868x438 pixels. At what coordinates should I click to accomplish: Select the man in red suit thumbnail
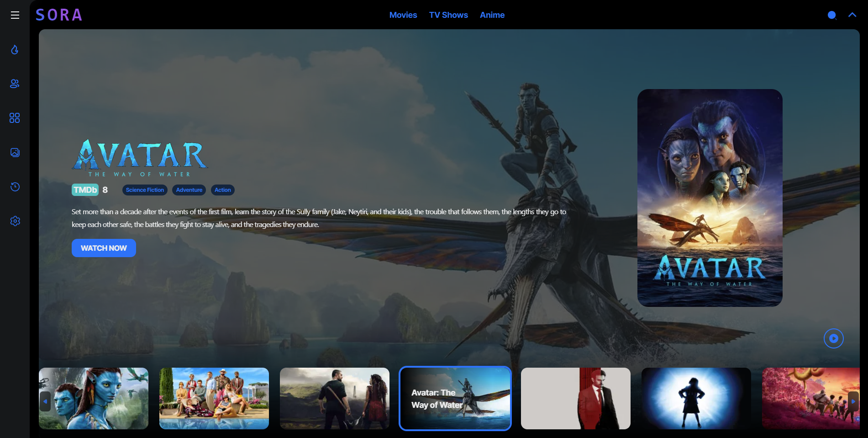pos(576,398)
